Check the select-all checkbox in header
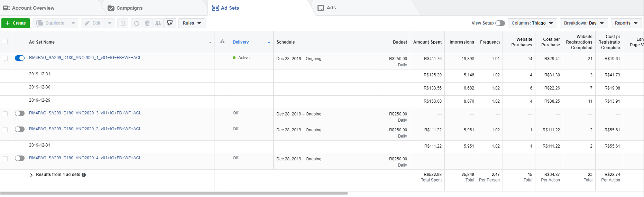Viewport: 644px width, 197px height. [x=5, y=42]
